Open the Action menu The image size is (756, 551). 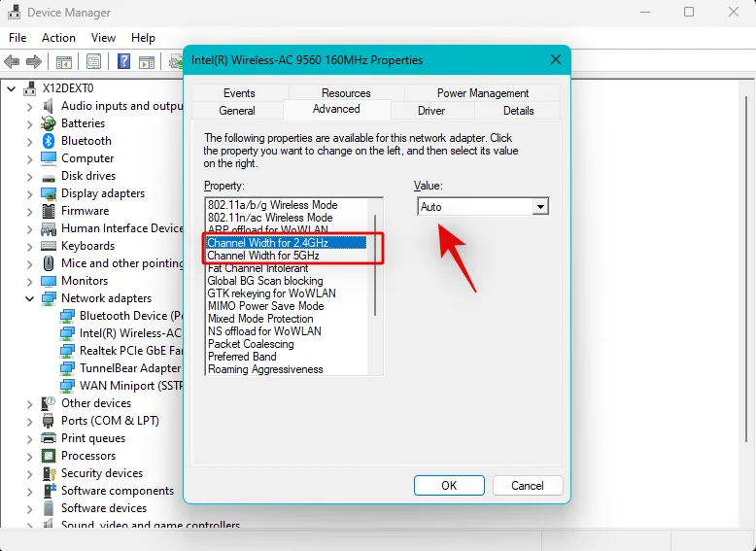pos(58,38)
